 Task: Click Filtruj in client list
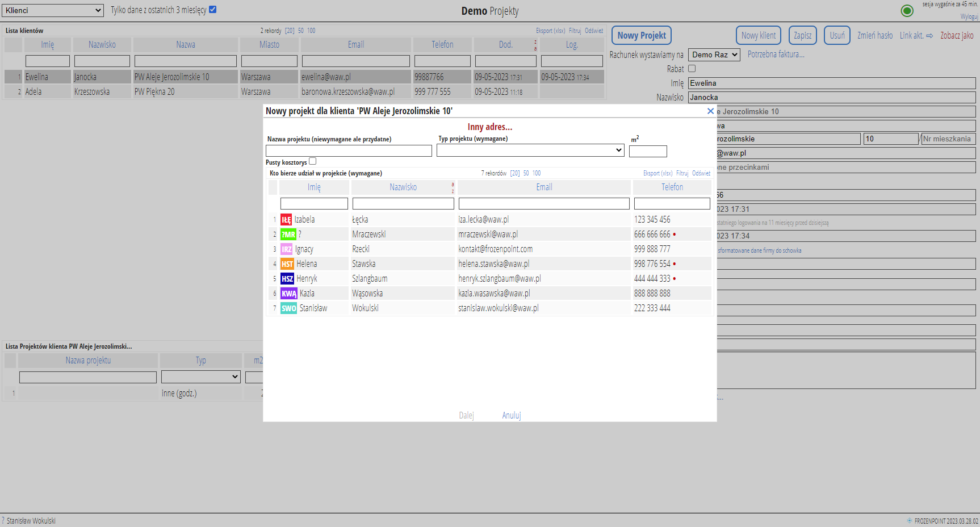click(575, 31)
